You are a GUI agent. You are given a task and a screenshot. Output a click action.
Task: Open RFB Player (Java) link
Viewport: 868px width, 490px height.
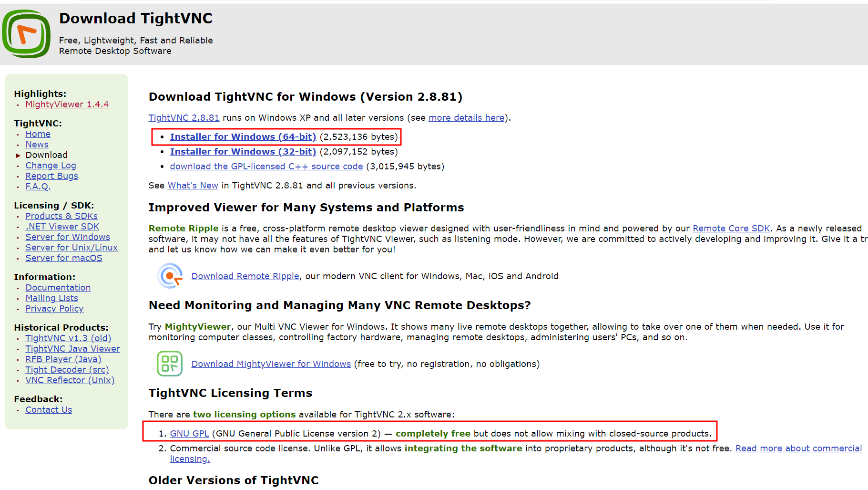tap(63, 359)
